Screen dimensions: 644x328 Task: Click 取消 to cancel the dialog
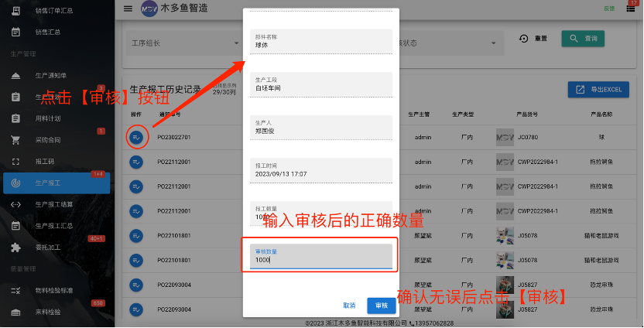(x=349, y=306)
